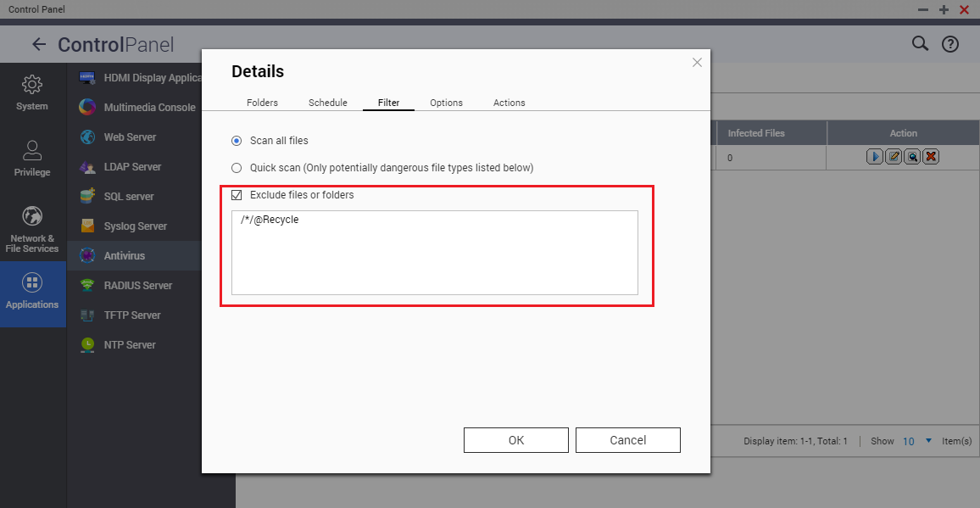Click the view scan log magnifier icon
The height and width of the screenshot is (508, 980).
tap(912, 157)
